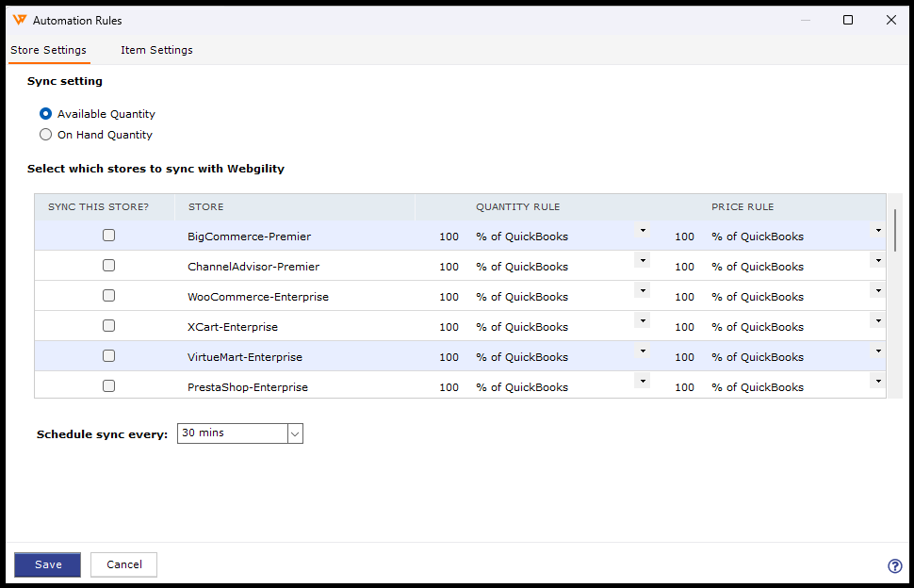The width and height of the screenshot is (914, 588).
Task: Switch to the Item Settings tab
Action: click(156, 50)
